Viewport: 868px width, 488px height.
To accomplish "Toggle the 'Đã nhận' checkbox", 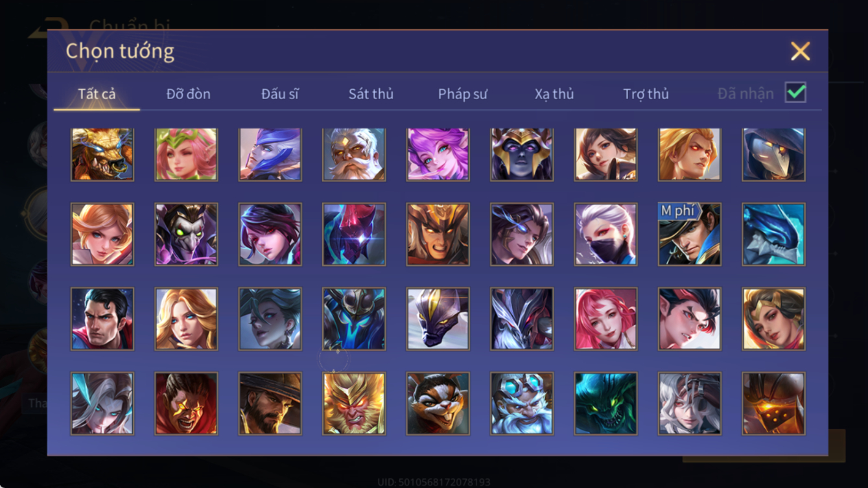I will click(x=795, y=93).
